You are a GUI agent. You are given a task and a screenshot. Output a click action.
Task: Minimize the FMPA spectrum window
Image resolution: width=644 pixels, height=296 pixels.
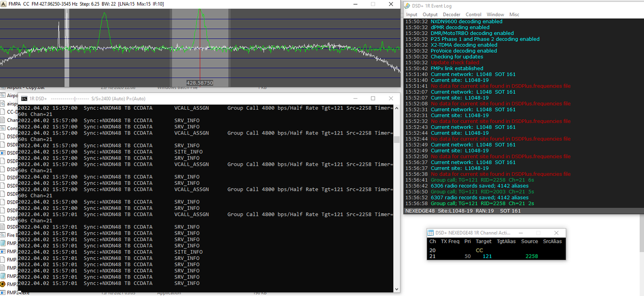click(x=356, y=4)
